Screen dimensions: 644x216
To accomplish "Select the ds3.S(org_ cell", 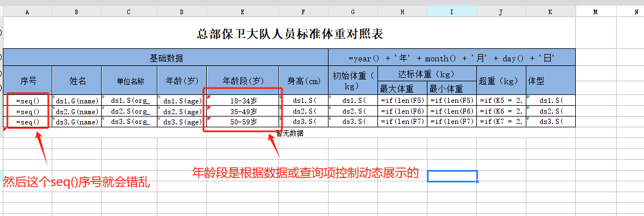I will tap(130, 122).
